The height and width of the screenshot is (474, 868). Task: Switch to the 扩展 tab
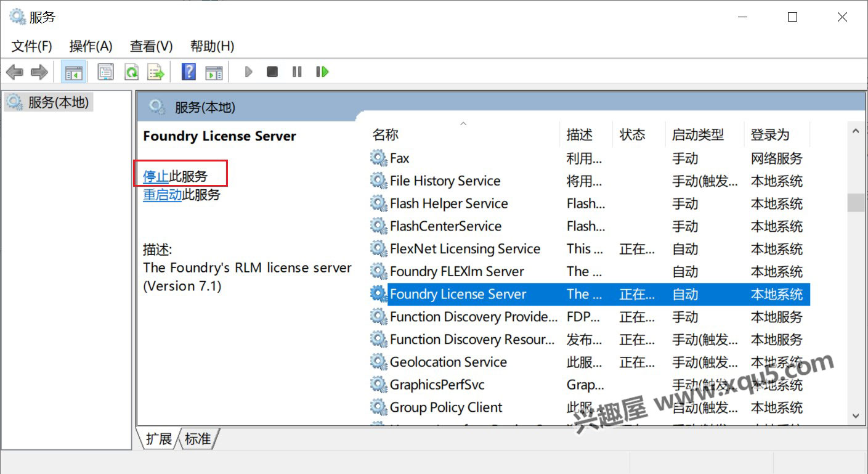(158, 439)
